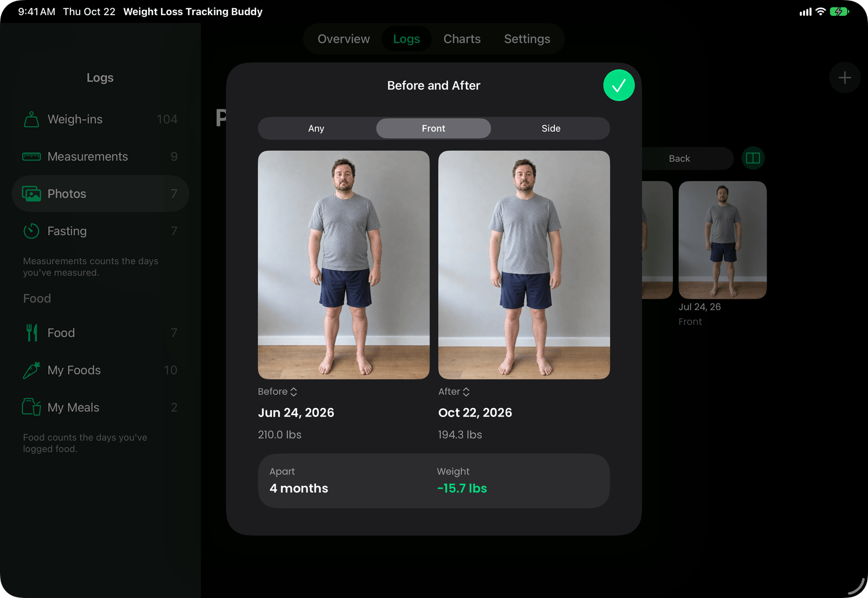This screenshot has height=598, width=868.
Task: Tap the My Meals label
Action: coord(73,408)
